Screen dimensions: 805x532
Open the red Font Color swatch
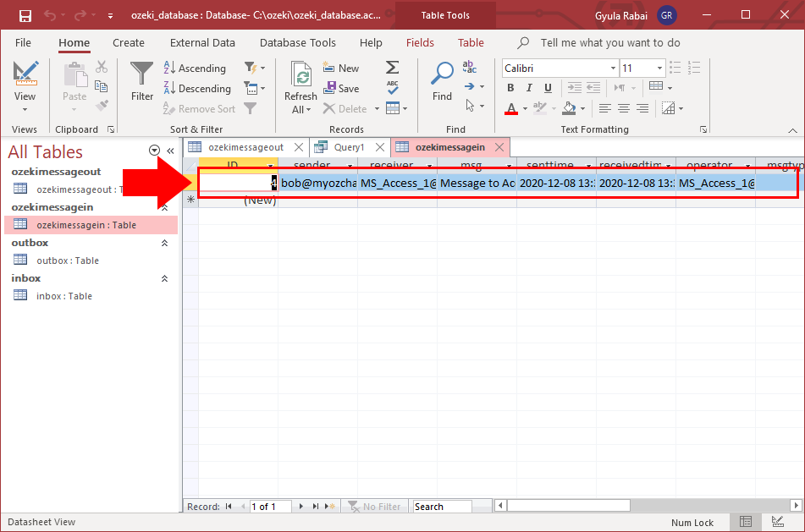coord(511,108)
